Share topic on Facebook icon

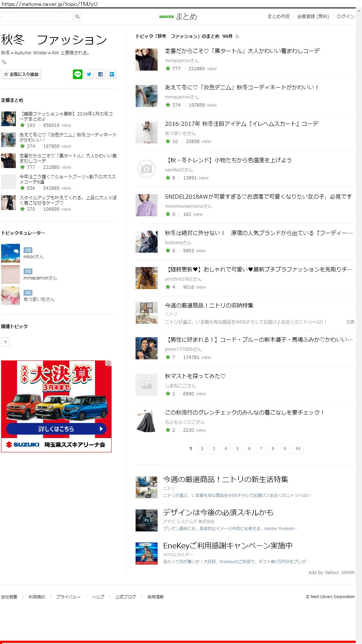(x=101, y=74)
